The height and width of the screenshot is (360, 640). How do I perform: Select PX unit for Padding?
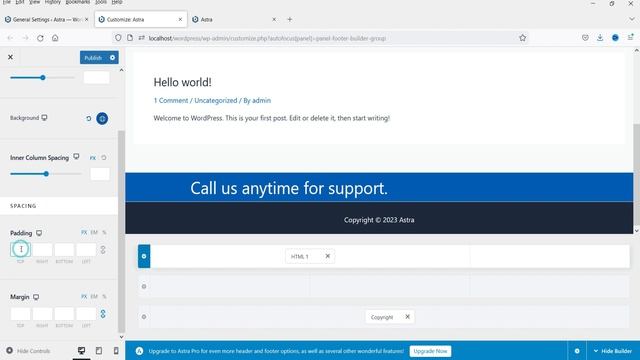(84, 232)
